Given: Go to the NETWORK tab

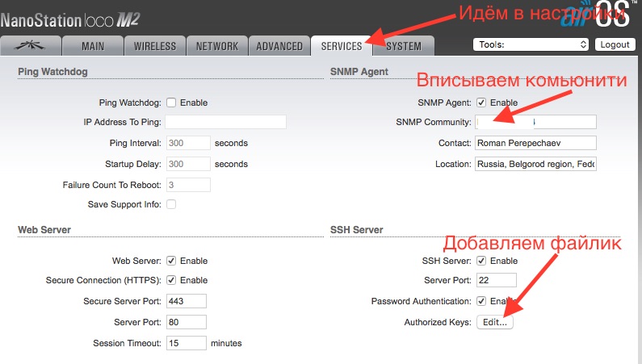Looking at the screenshot, I should (216, 46).
